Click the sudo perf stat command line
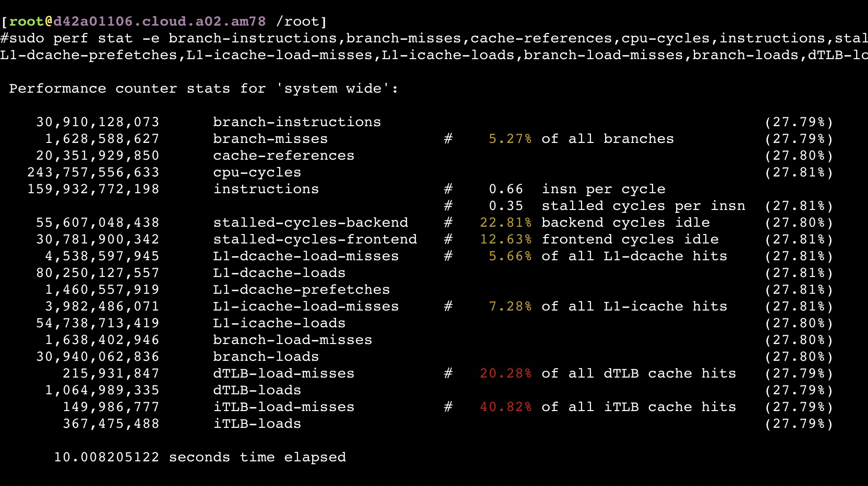The width and height of the screenshot is (868, 486). 434,38
